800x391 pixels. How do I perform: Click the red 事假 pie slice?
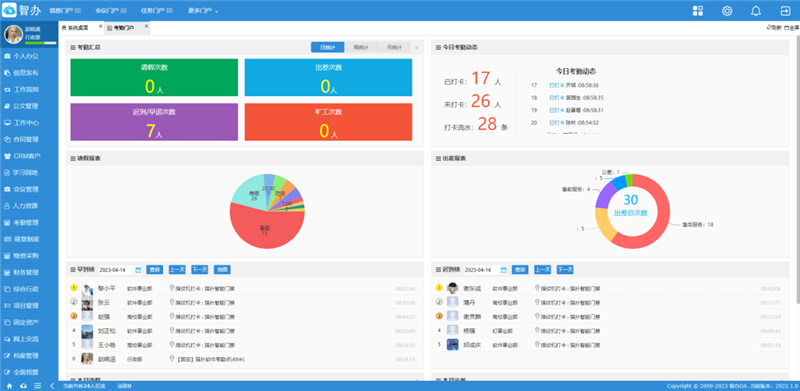tap(265, 227)
